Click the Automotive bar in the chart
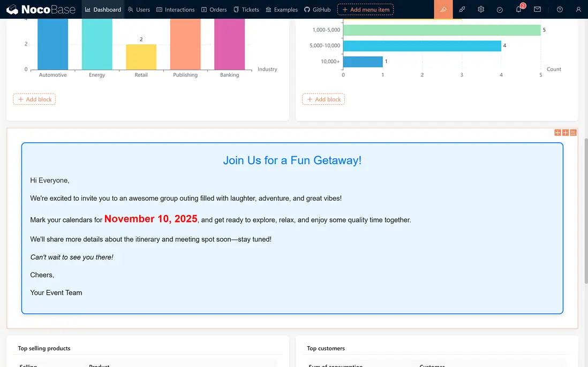 tap(53, 44)
